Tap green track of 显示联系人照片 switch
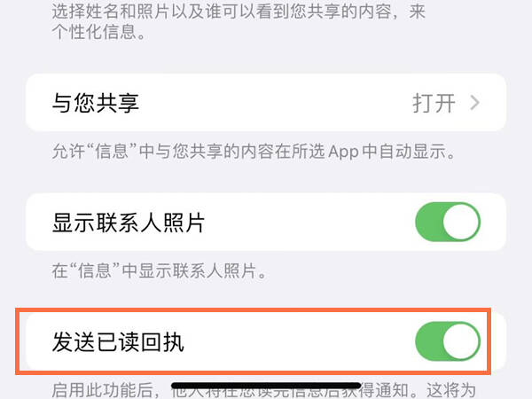The image size is (532, 399). [x=428, y=223]
